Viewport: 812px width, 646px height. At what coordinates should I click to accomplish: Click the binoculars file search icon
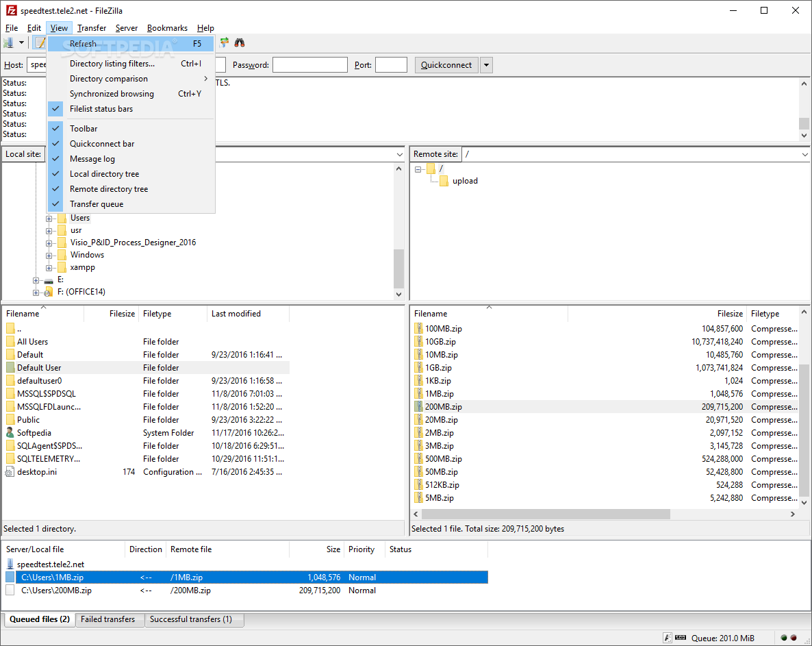[239, 43]
